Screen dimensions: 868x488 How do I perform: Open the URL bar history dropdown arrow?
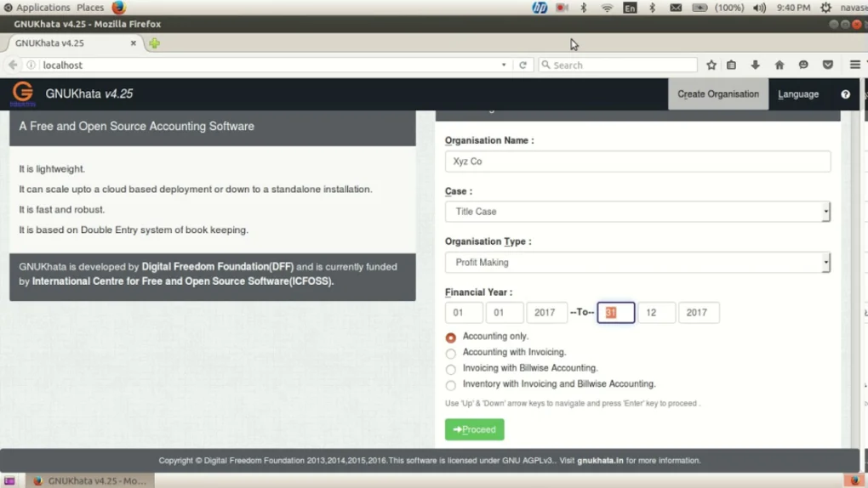tap(504, 65)
